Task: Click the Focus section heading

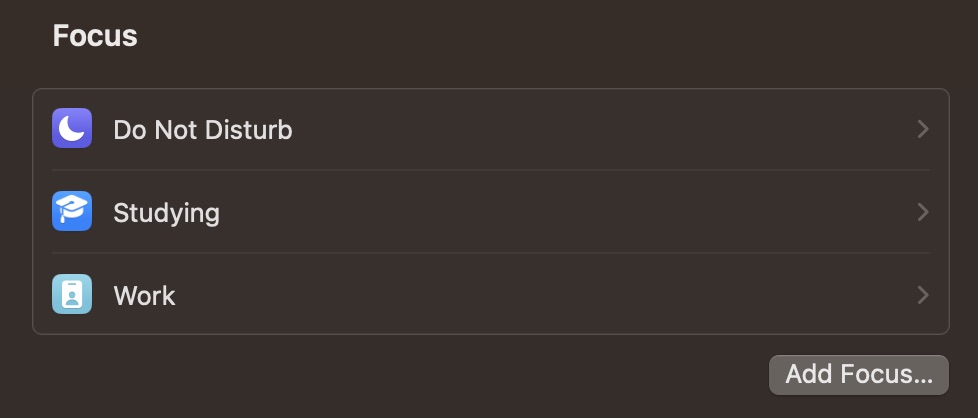Action: click(x=95, y=36)
